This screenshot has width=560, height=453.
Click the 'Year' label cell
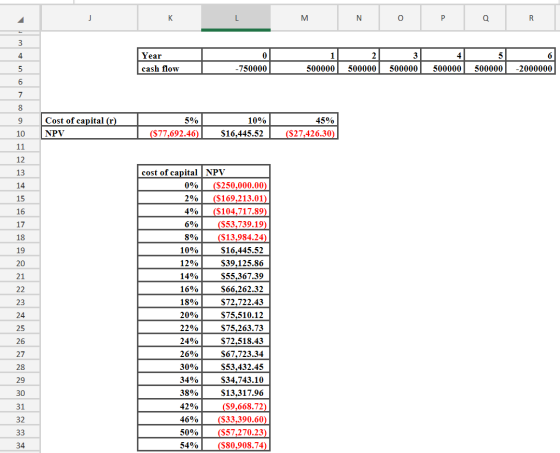click(x=170, y=55)
